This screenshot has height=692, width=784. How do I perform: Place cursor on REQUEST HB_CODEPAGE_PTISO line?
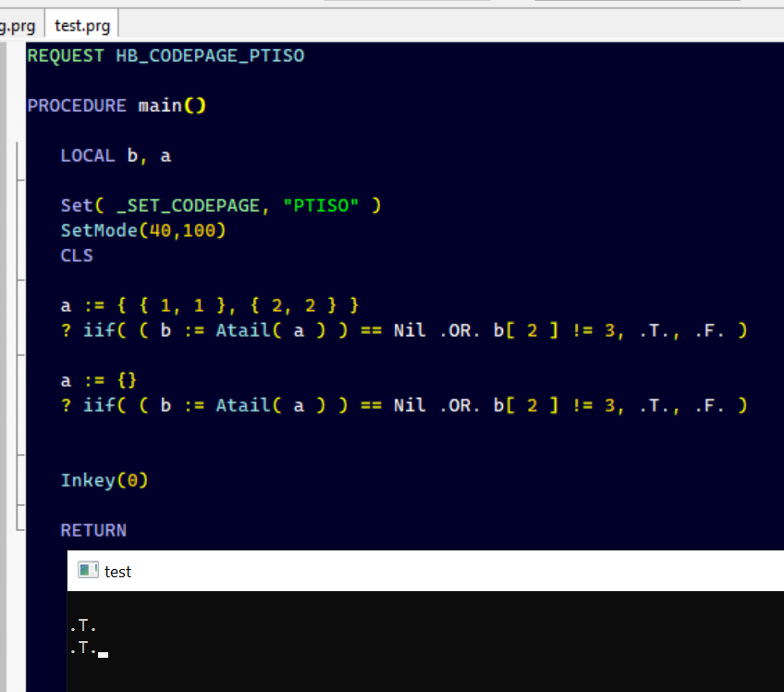pyautogui.click(x=165, y=56)
